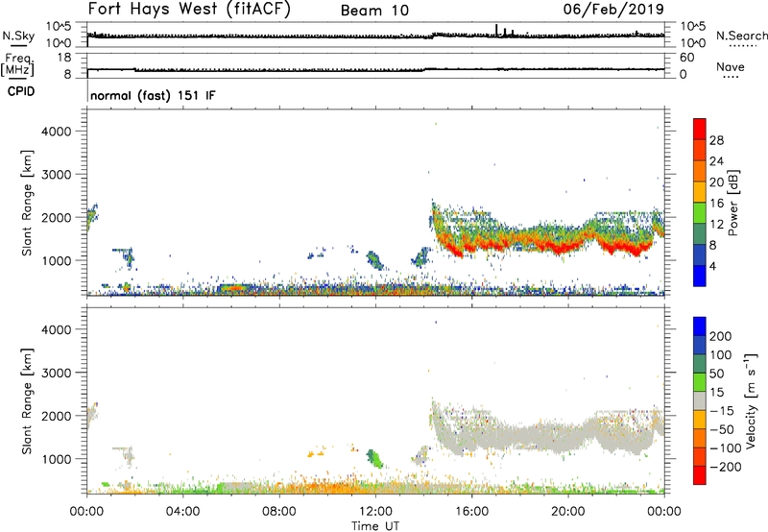Click the red bottom of velocity colorbar
Image resolution: width=768 pixels, height=532 pixels.
coord(700,475)
